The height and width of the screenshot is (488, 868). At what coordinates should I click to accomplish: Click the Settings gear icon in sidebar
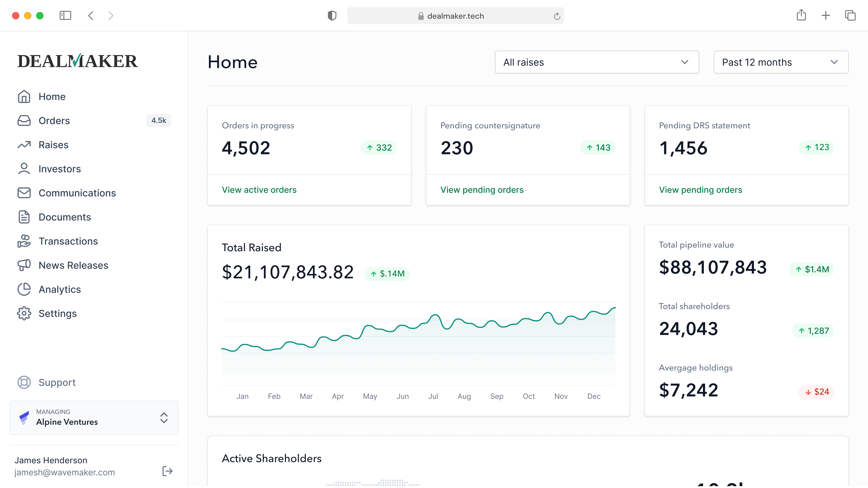(x=24, y=313)
